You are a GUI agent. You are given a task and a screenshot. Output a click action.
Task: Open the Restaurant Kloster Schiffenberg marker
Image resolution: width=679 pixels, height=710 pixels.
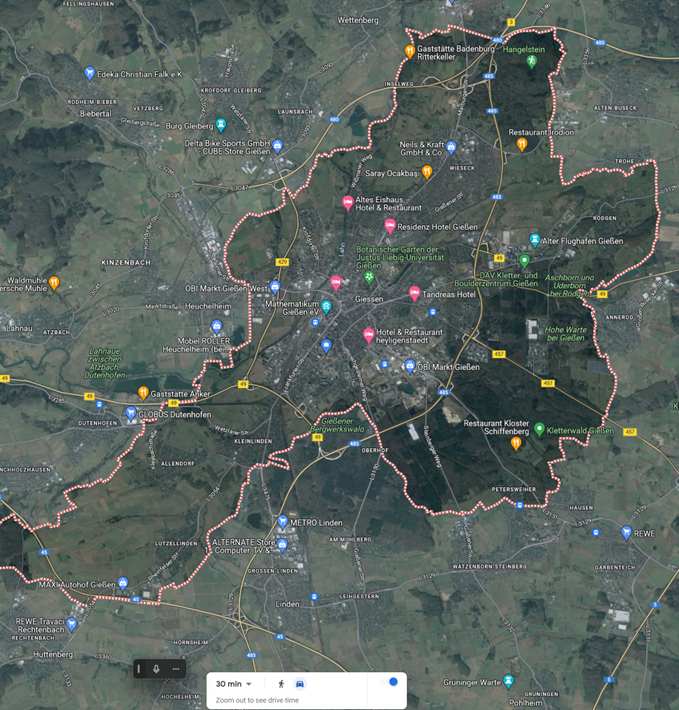tap(517, 443)
